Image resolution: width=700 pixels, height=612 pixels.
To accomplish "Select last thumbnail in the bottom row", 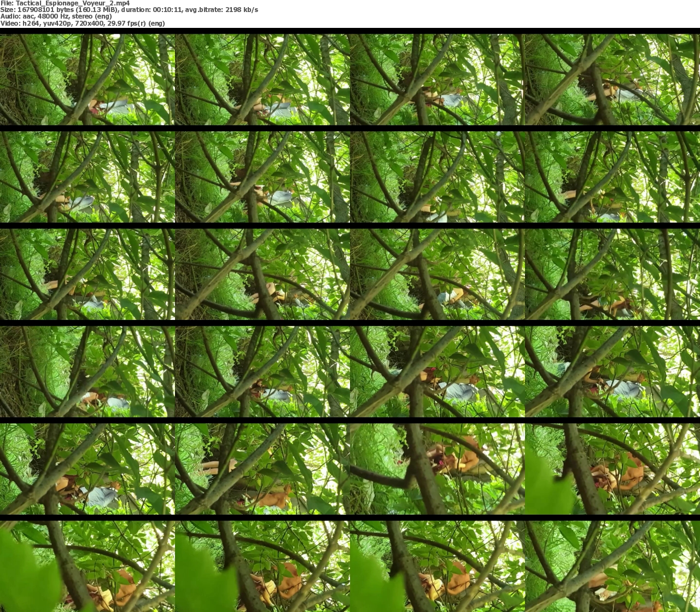I will pyautogui.click(x=612, y=566).
